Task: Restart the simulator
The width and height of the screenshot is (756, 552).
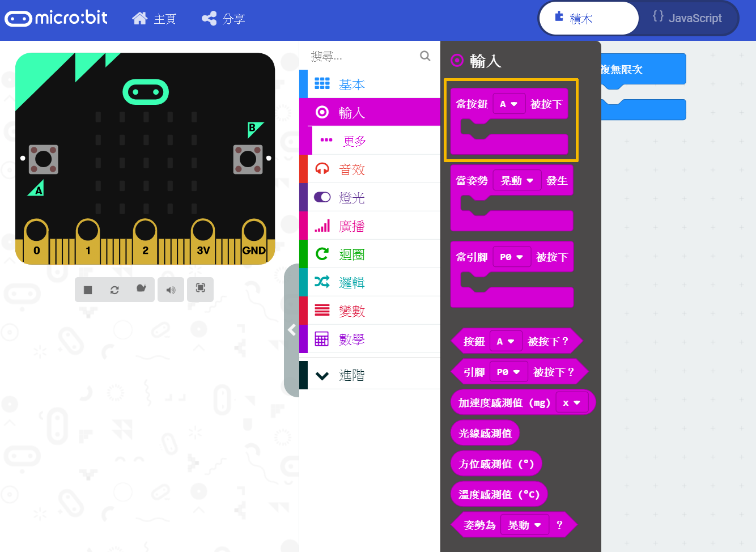Action: point(114,290)
